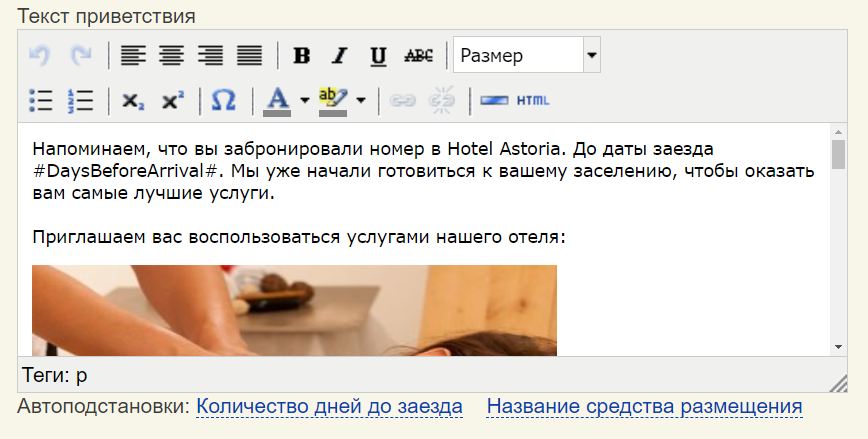The width and height of the screenshot is (868, 439).
Task: Select the massage photo in editor
Action: pyautogui.click(x=294, y=310)
